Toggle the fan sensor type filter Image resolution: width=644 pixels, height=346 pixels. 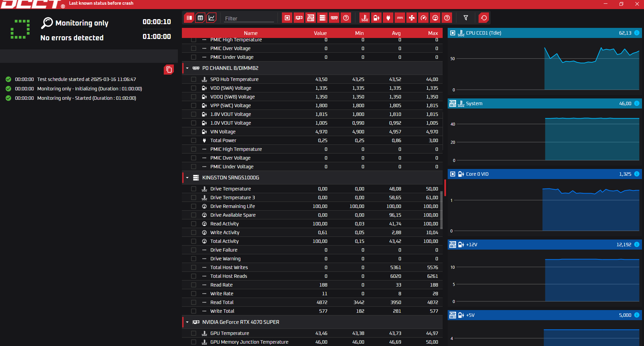tap(412, 18)
